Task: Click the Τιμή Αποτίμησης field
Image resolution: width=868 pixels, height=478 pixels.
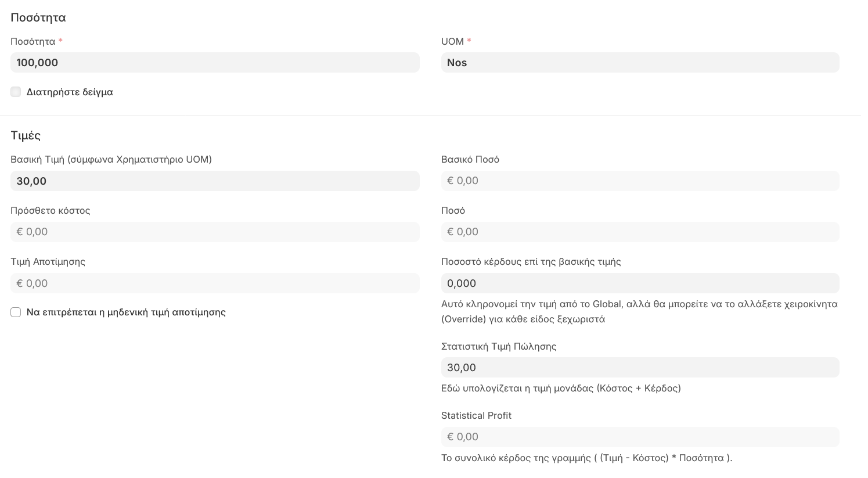Action: [x=215, y=283]
